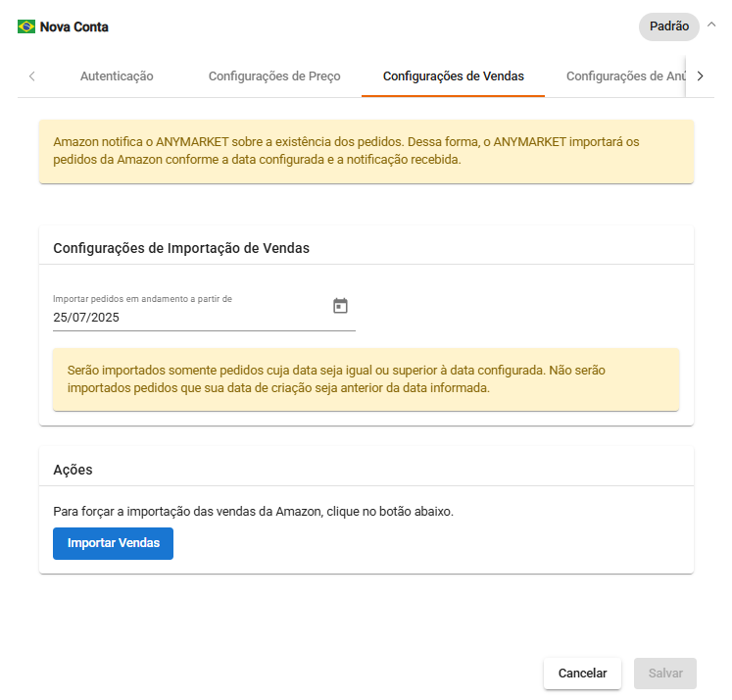
Task: Collapse the Nova Conta panel chevron
Action: pos(711,25)
